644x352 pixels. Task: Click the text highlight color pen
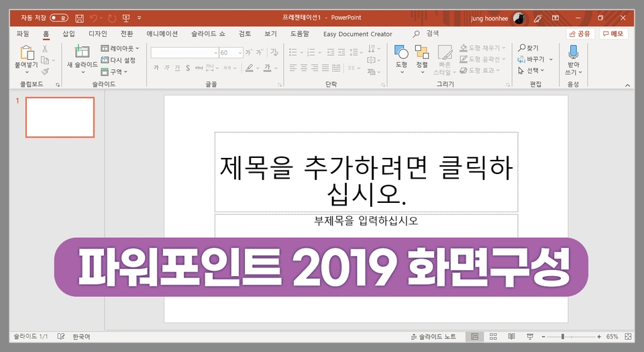[x=250, y=68]
